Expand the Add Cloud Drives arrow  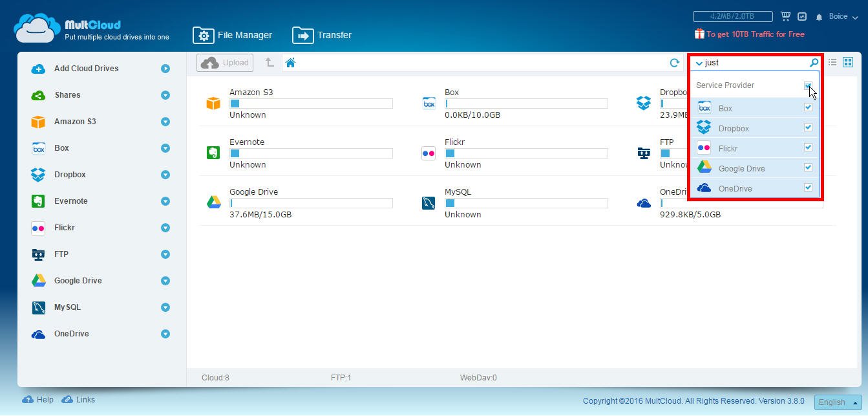click(x=165, y=69)
